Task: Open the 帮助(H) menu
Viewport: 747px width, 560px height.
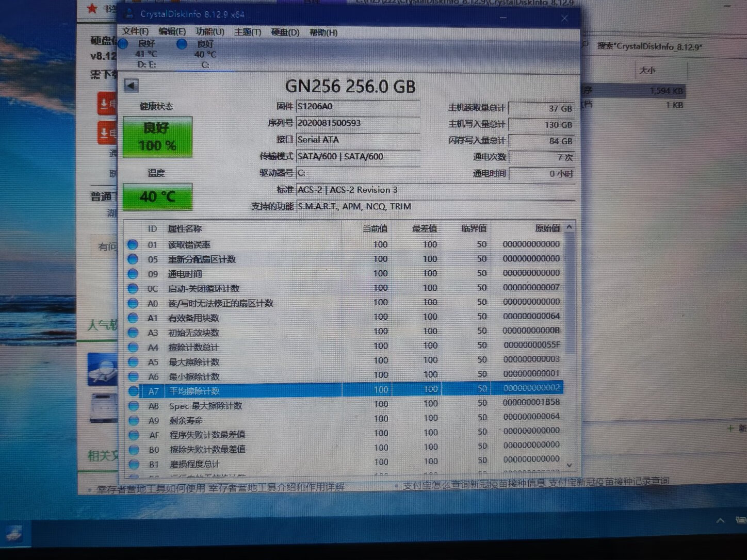Action: (x=323, y=32)
